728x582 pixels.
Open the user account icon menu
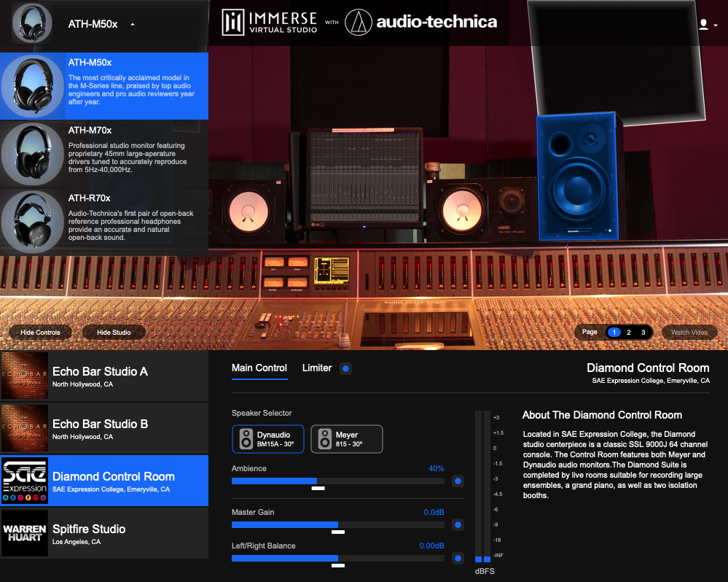click(x=703, y=24)
